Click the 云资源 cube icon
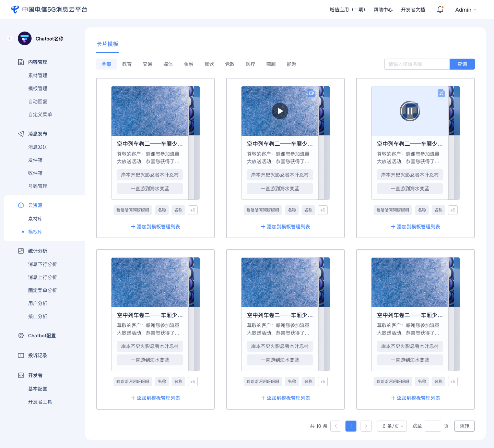 click(21, 205)
